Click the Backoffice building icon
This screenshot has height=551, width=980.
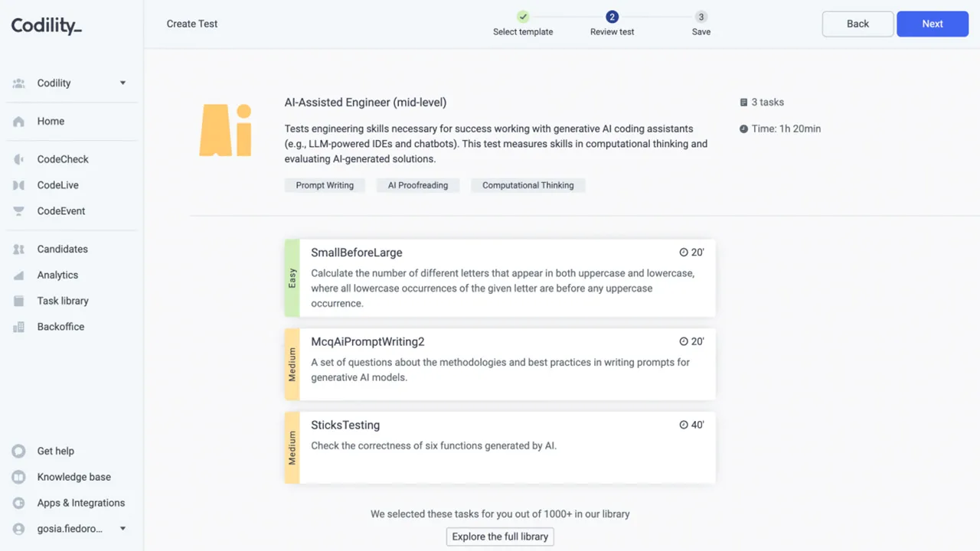tap(19, 328)
